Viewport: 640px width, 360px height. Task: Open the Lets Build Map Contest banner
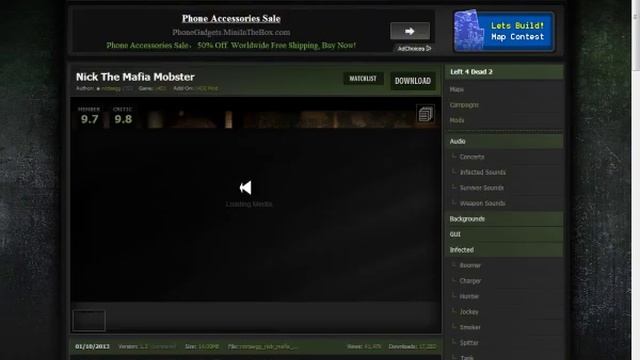tap(504, 31)
